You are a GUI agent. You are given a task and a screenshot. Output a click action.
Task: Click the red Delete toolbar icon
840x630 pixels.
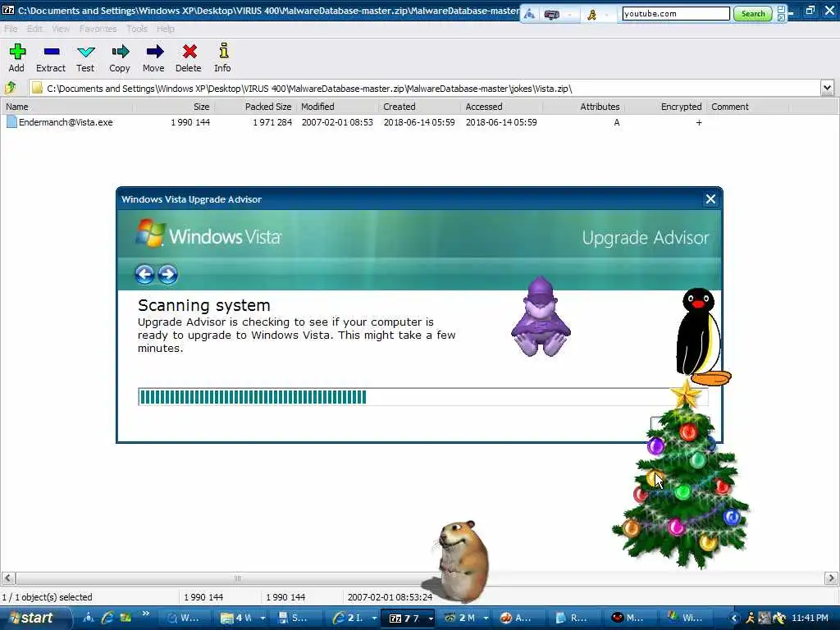(189, 52)
